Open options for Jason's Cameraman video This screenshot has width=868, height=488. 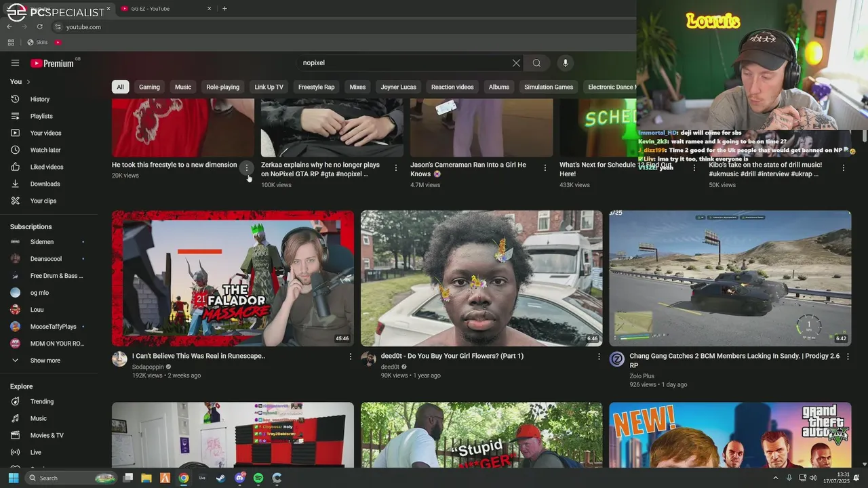[x=545, y=167]
